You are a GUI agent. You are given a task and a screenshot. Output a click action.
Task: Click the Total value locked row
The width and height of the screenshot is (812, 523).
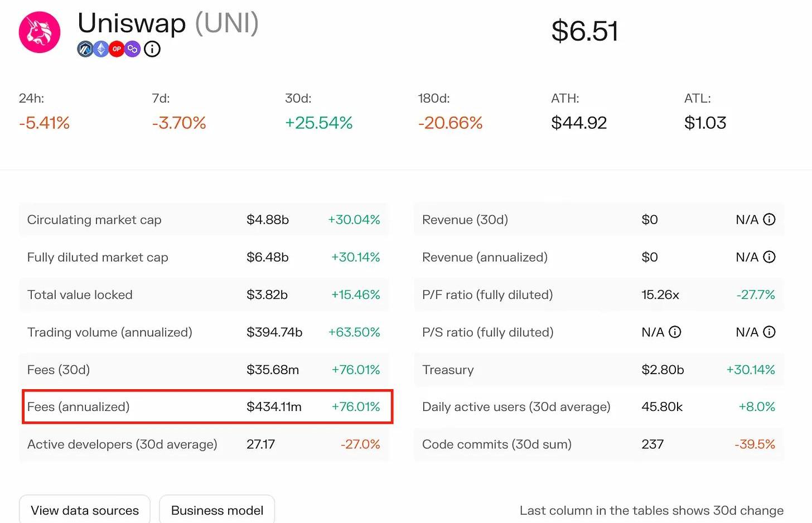tap(204, 295)
